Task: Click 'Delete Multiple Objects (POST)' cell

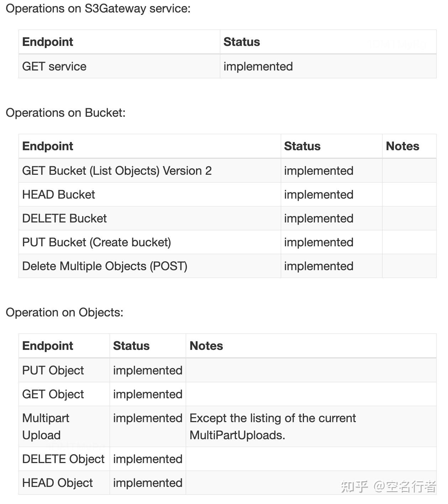Action: (x=105, y=266)
